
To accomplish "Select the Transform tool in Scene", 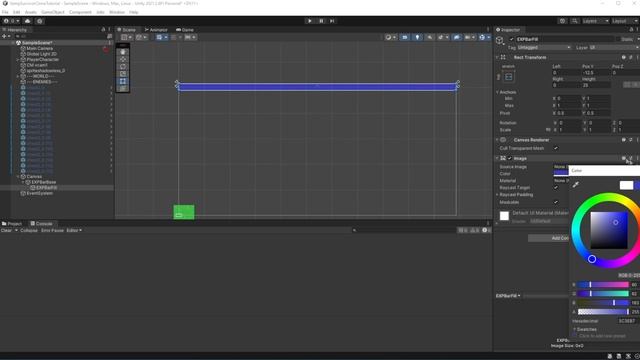I will click(x=123, y=88).
